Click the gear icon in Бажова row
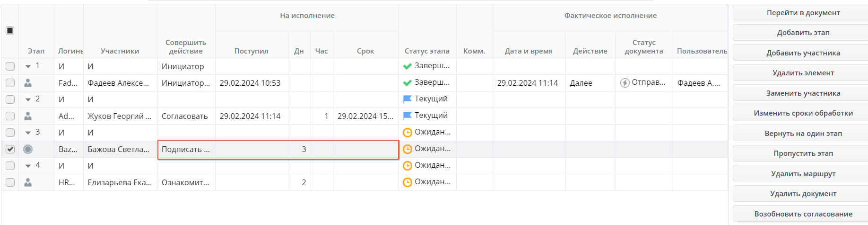Image resolution: width=868 pixels, height=225 pixels. [x=28, y=149]
